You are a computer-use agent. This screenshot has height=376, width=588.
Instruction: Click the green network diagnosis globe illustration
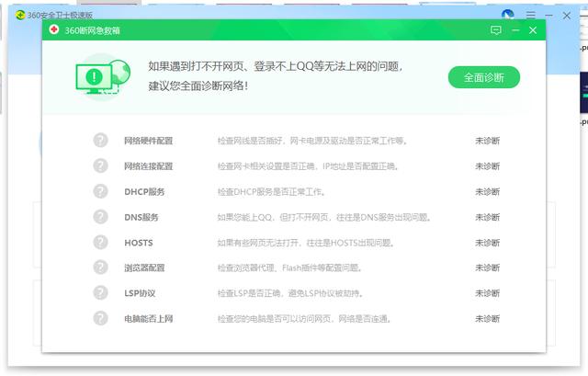tap(100, 77)
